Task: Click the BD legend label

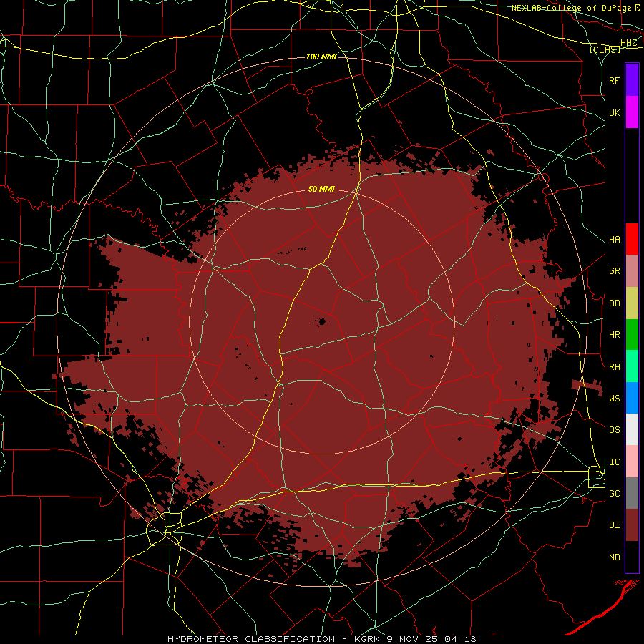Action: click(x=614, y=303)
